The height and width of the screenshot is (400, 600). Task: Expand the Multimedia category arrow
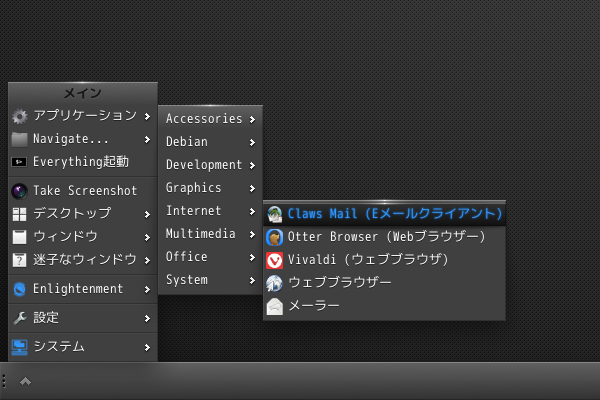coord(252,234)
